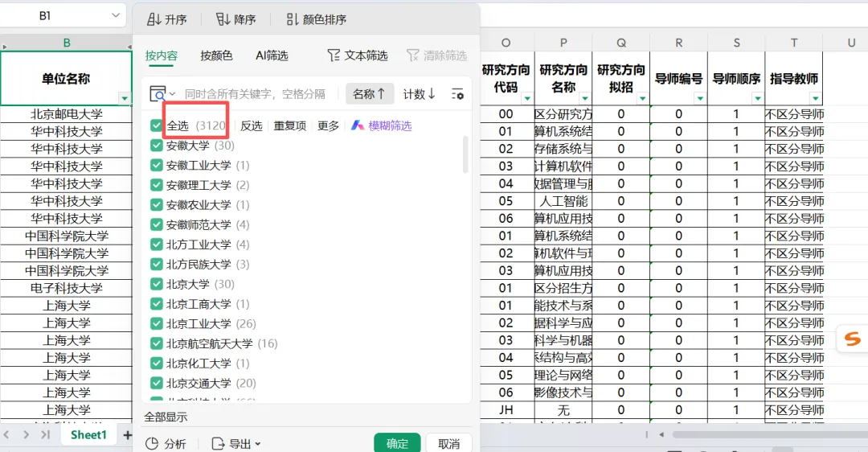Open 研究方向代码 column filter arrow

click(x=527, y=99)
